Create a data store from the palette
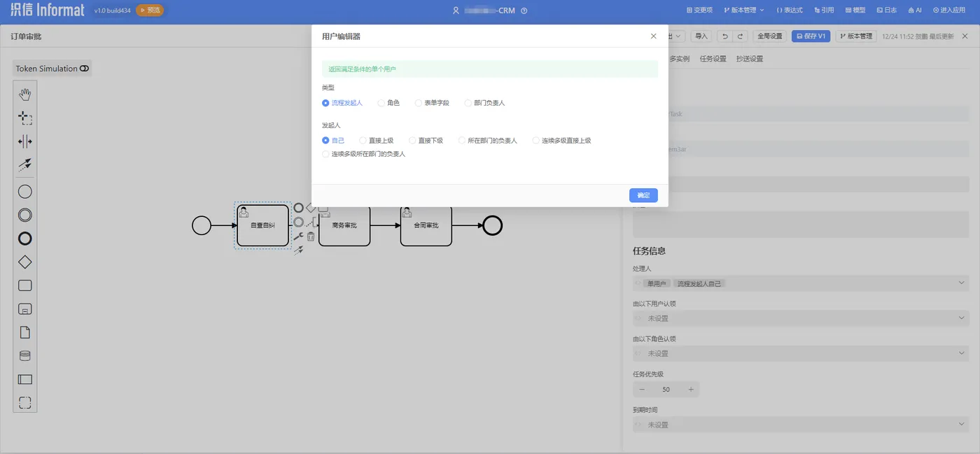This screenshot has height=454, width=980. click(25, 356)
